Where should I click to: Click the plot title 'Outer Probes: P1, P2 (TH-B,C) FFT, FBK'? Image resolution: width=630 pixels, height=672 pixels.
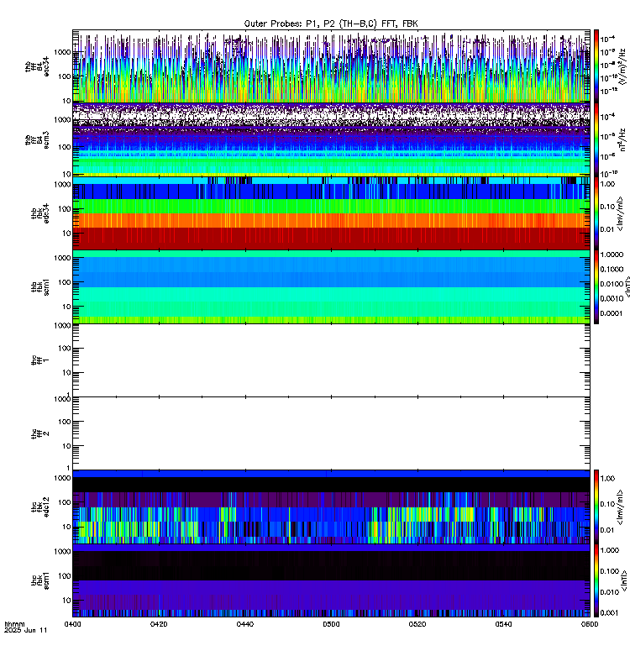click(x=331, y=24)
